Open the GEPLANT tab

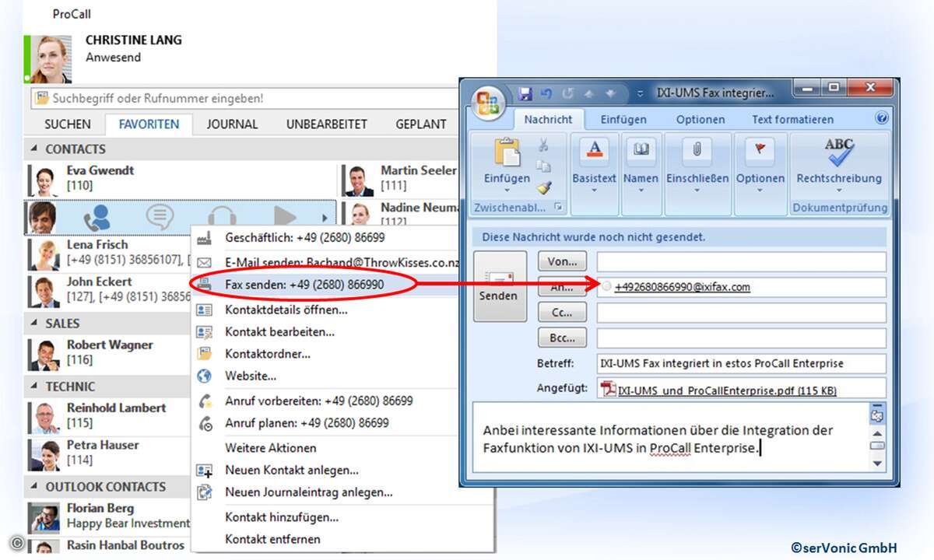[421, 124]
